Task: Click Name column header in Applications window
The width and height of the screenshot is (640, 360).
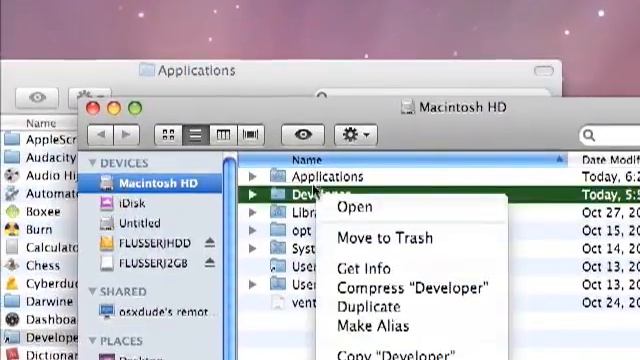Action: coord(41,123)
